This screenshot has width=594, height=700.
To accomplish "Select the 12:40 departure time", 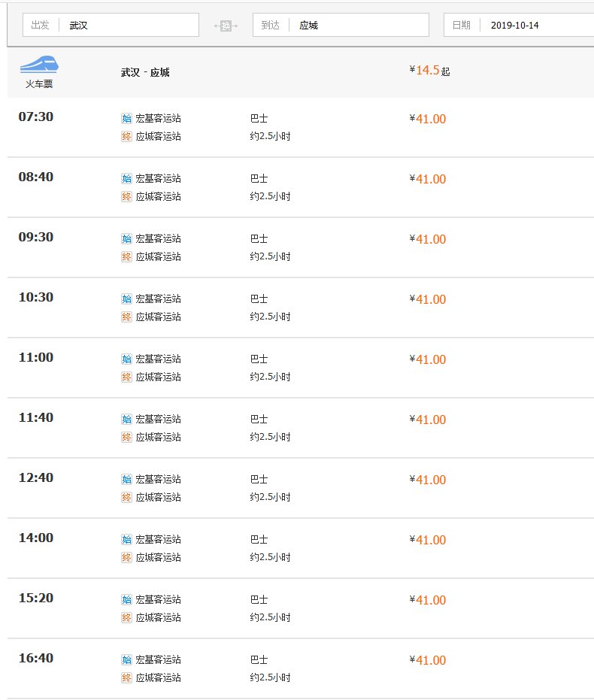I will [x=35, y=477].
